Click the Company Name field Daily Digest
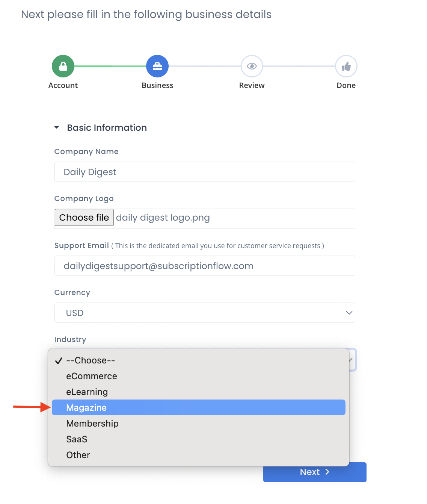 [x=205, y=172]
